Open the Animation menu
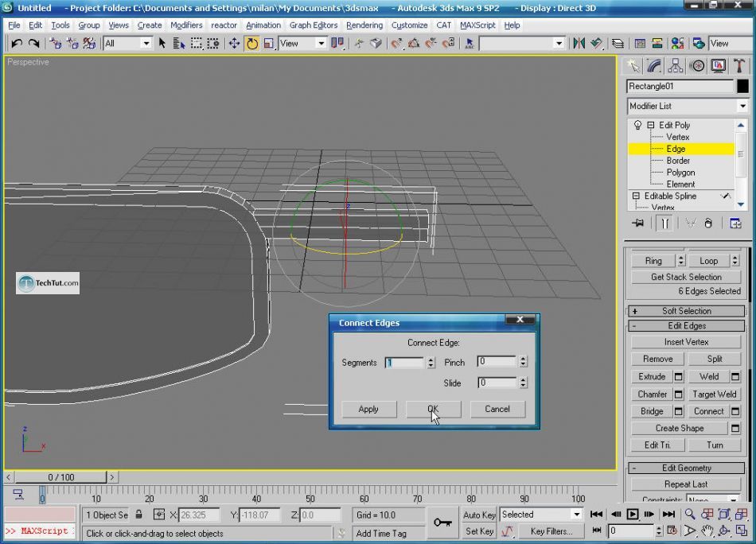The height and width of the screenshot is (544, 756). pyautogui.click(x=263, y=25)
